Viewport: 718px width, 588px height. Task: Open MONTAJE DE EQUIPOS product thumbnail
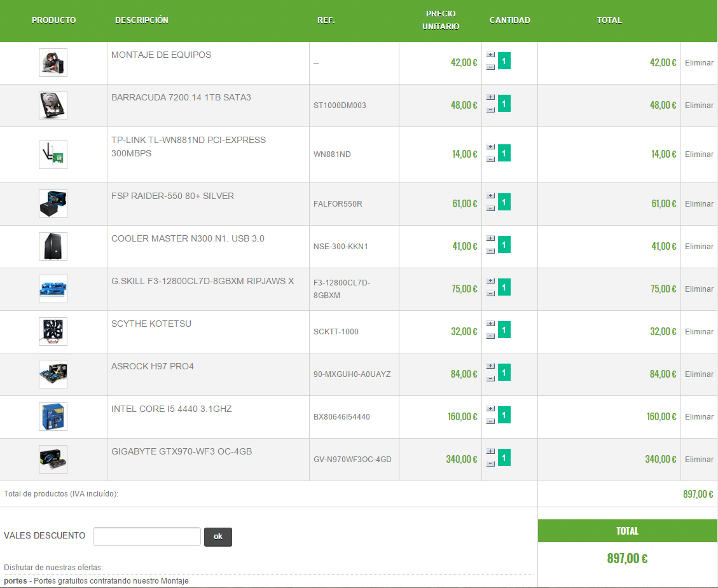(x=53, y=63)
